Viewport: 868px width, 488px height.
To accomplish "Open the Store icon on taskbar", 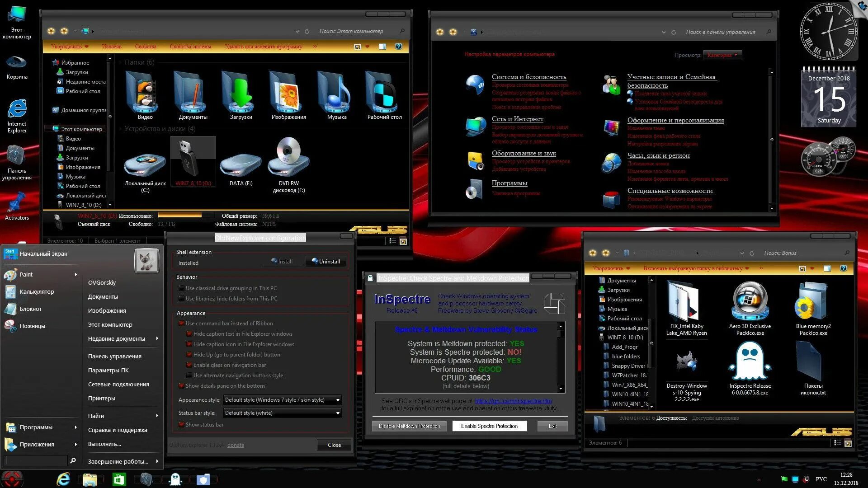I will (119, 479).
